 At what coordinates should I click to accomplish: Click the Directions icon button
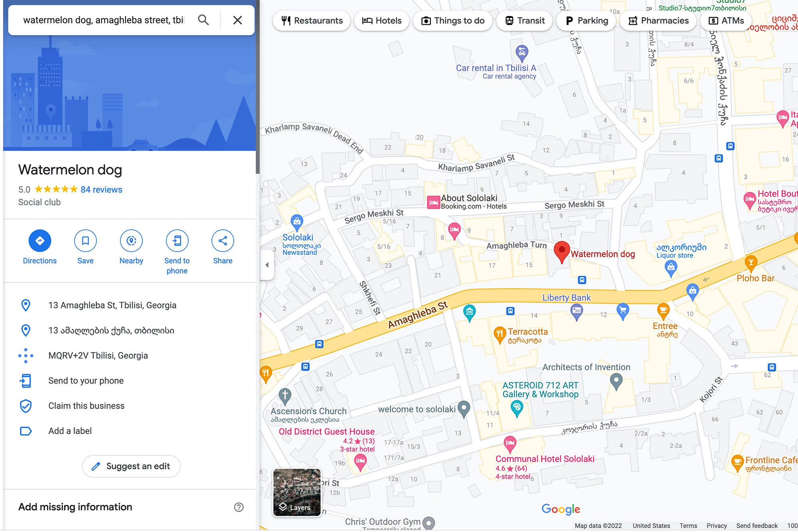tap(40, 241)
